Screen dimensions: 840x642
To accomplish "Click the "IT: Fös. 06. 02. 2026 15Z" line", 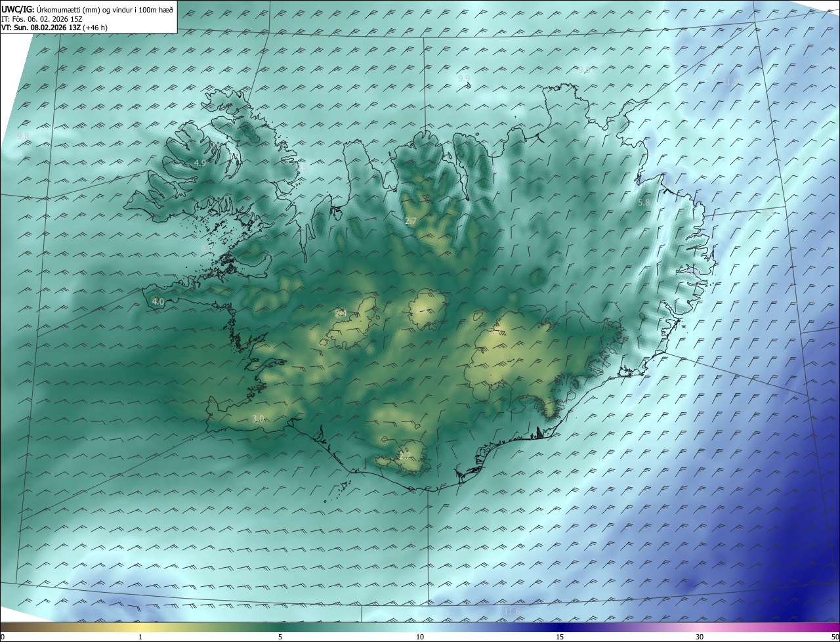I will 41,20.
